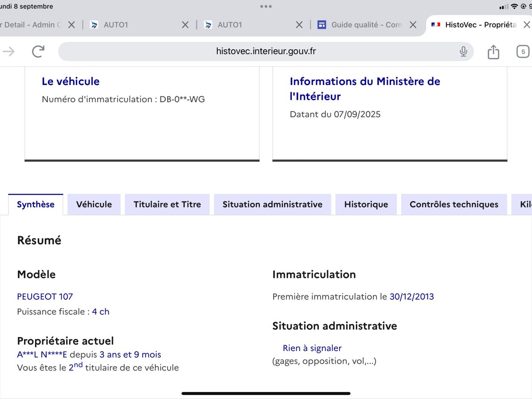This screenshot has width=532, height=399.
Task: Click Rien à signaler status text
Action: (312, 348)
